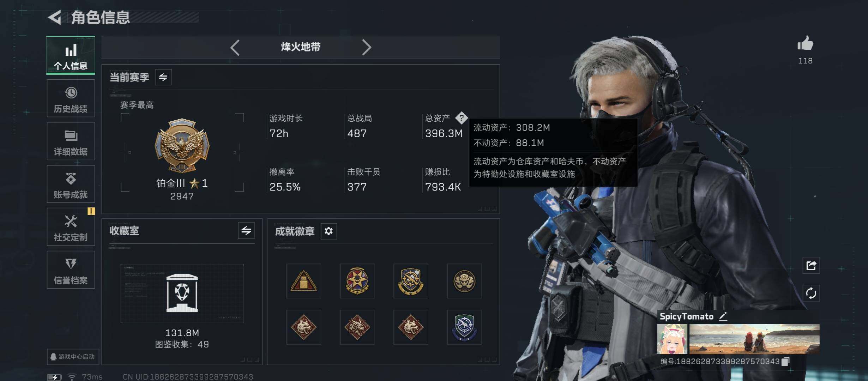The height and width of the screenshot is (381, 868).
Task: Open achievement badge settings gear
Action: click(328, 231)
